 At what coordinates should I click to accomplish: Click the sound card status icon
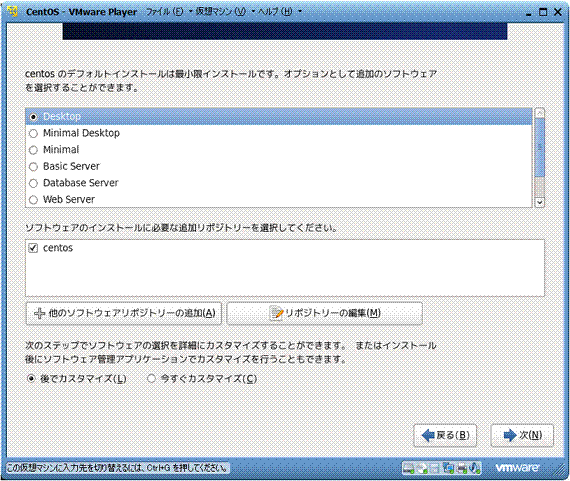pos(475,468)
